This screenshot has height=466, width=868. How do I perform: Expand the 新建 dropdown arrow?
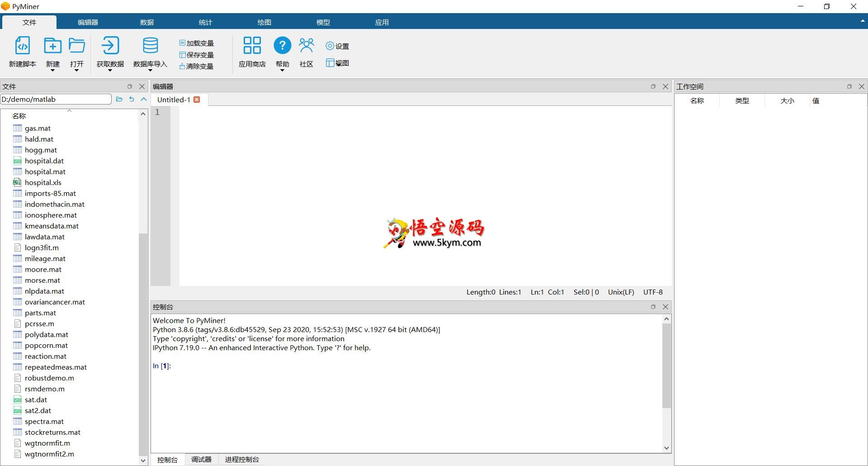point(52,71)
